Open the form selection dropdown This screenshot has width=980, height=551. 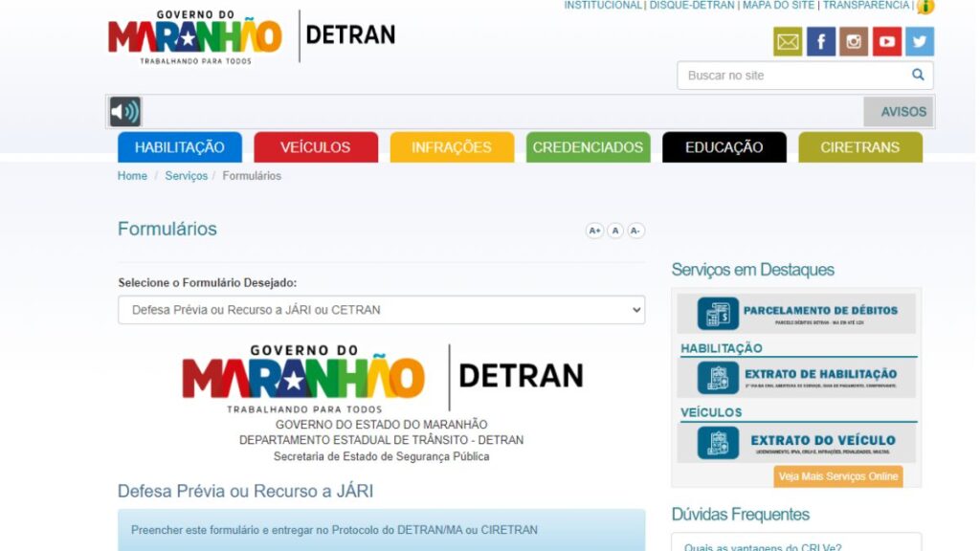381,310
